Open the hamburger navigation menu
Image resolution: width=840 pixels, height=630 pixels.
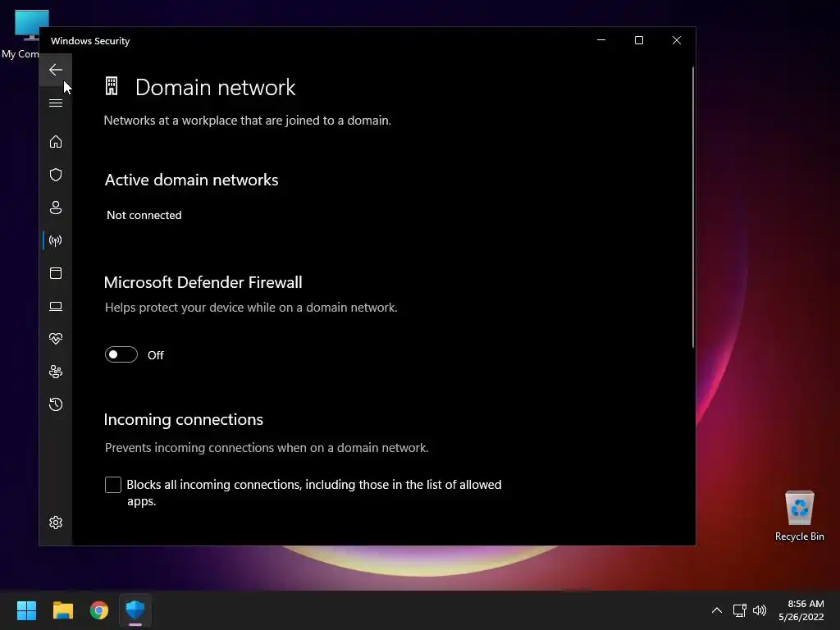[x=56, y=103]
